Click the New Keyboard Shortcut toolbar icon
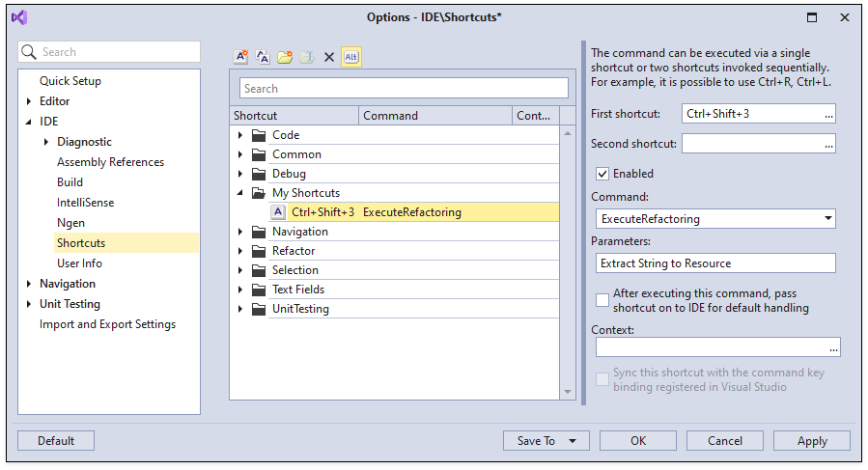Image resolution: width=868 pixels, height=470 pixels. click(x=241, y=57)
